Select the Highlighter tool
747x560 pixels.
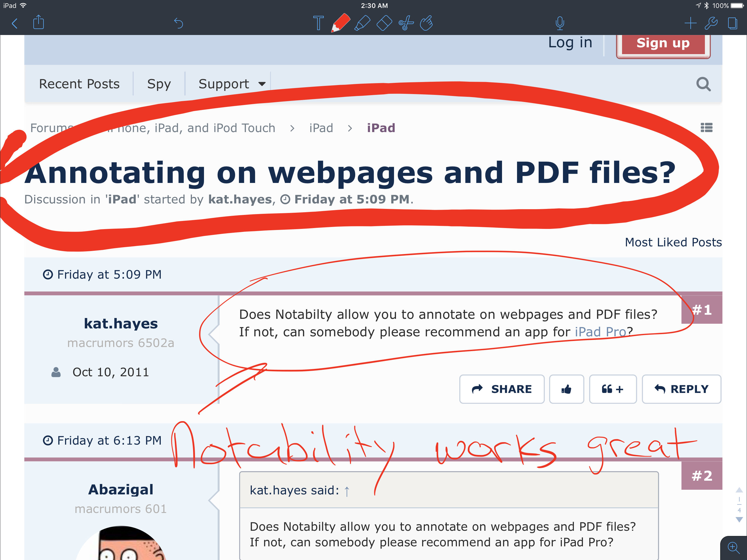click(362, 23)
